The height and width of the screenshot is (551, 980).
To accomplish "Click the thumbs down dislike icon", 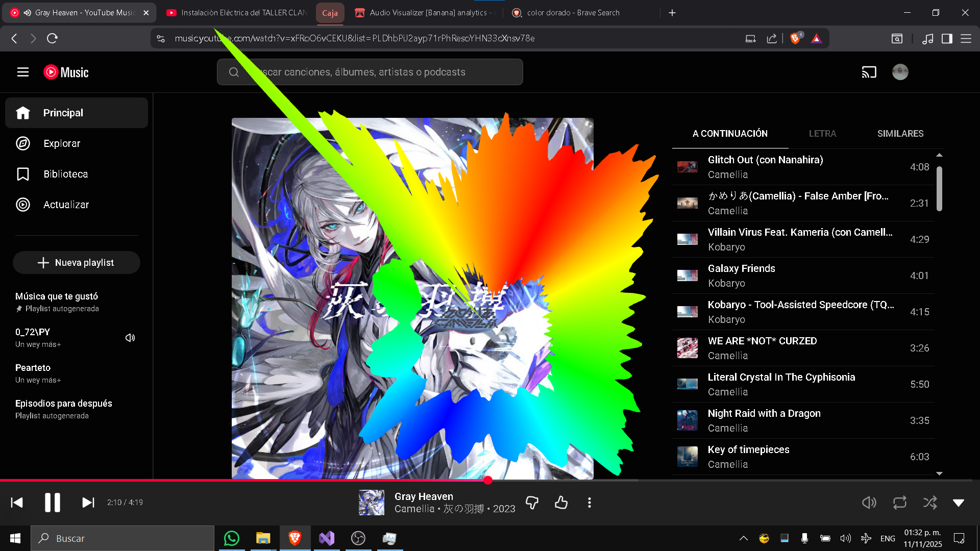I will click(532, 503).
